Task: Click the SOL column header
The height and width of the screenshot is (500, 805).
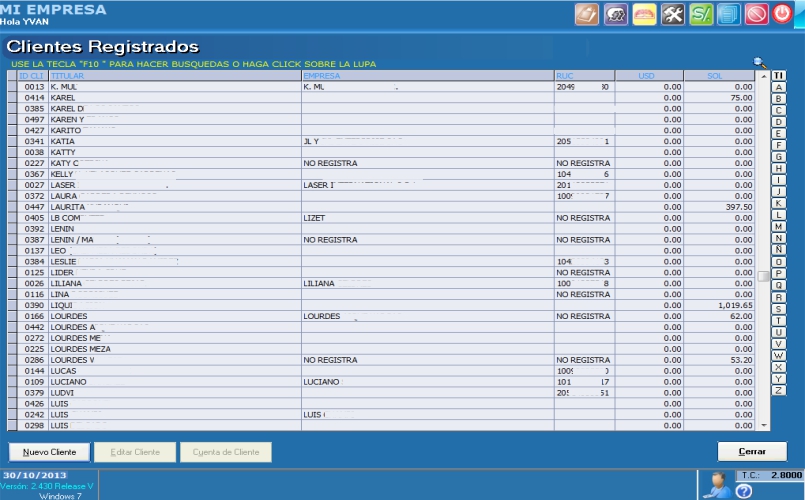Action: tap(713, 75)
